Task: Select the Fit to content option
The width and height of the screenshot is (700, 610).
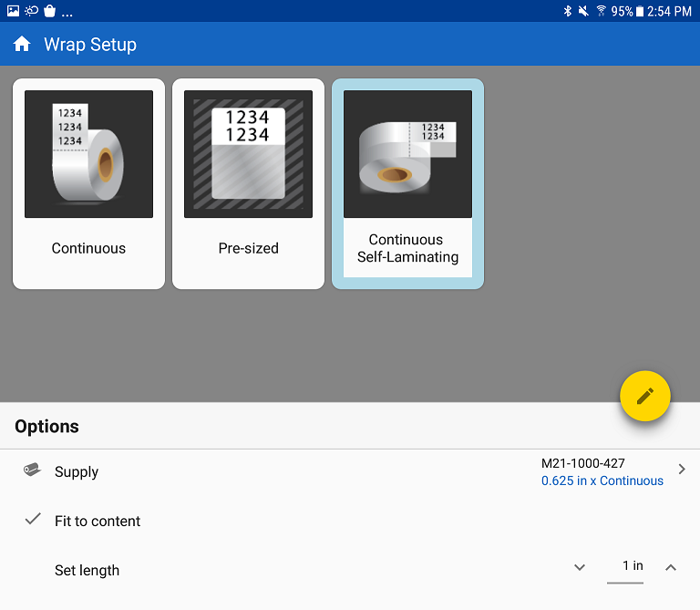Action: [x=350, y=522]
